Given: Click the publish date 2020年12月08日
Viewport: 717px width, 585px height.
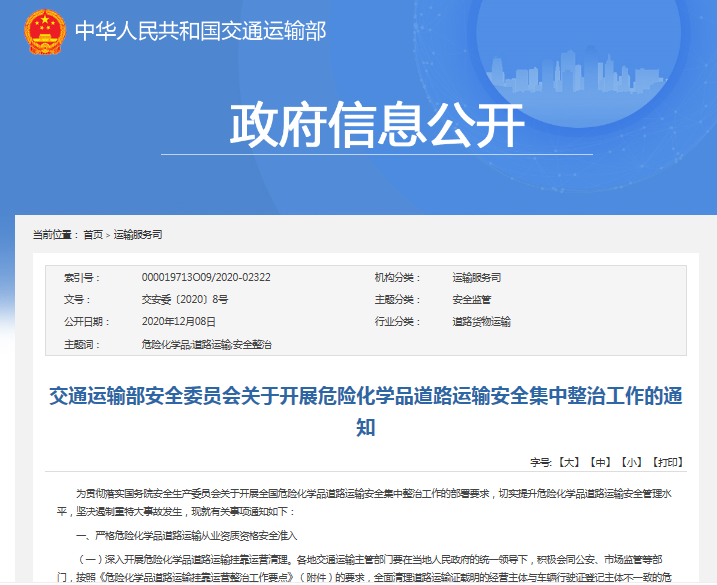Looking at the screenshot, I should 179,321.
